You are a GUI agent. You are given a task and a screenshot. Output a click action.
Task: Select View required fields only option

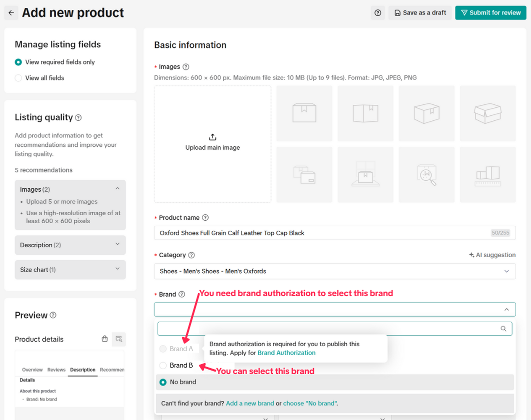point(18,62)
